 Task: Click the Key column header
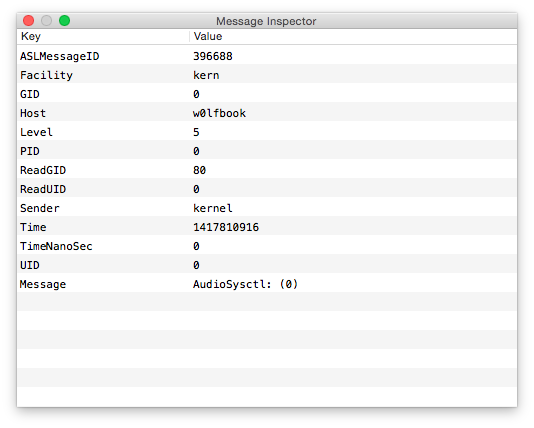click(x=103, y=36)
